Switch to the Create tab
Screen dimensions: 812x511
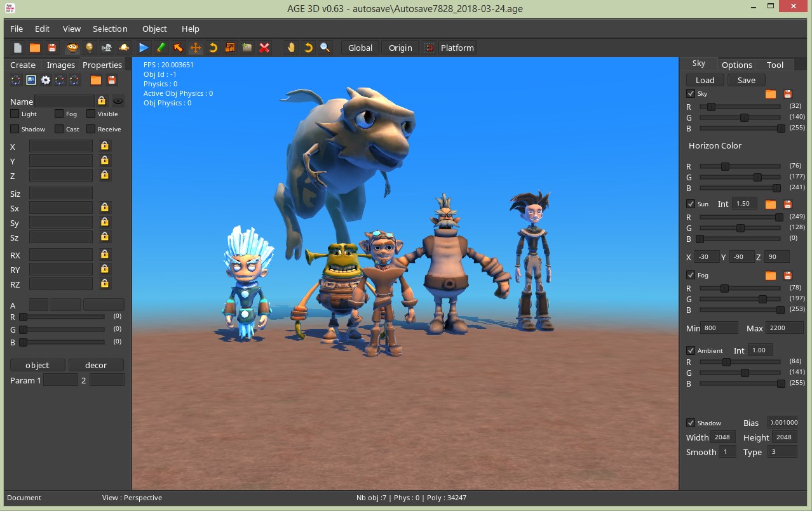coord(23,65)
